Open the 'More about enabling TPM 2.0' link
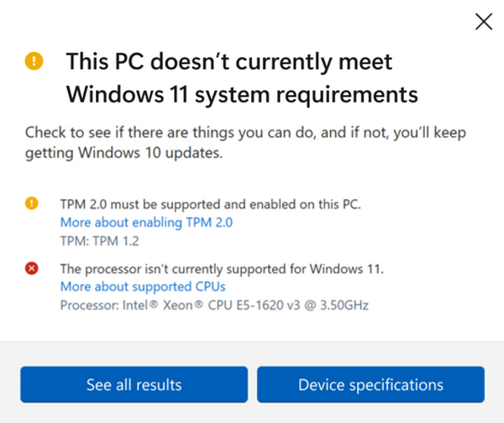Image resolution: width=504 pixels, height=423 pixels. click(x=146, y=222)
